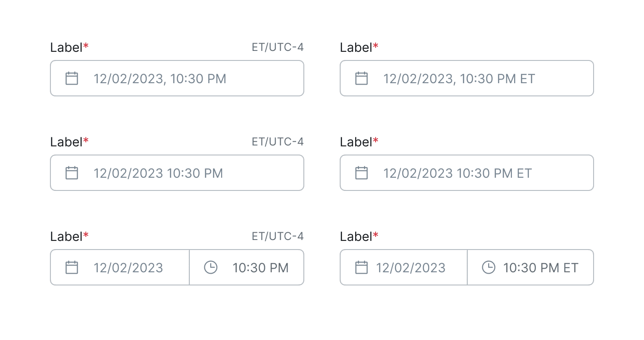Click the "10:30 PM ET" time segment in the split field
This screenshot has height=340, width=644.
(541, 268)
